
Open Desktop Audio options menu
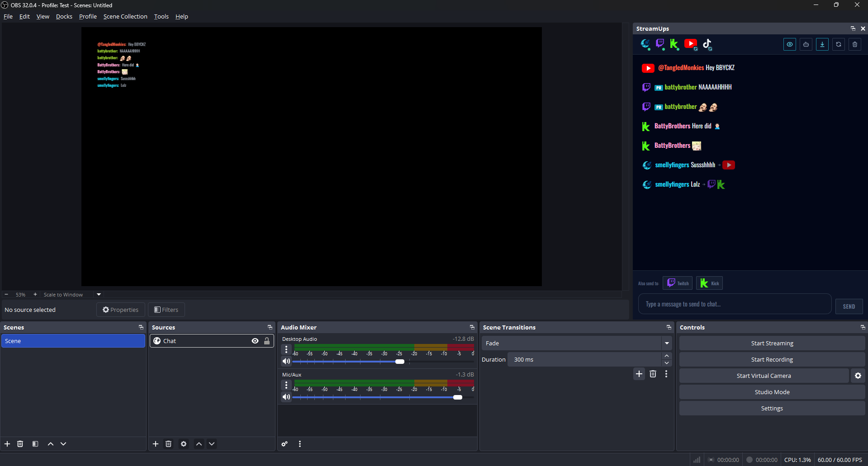286,349
